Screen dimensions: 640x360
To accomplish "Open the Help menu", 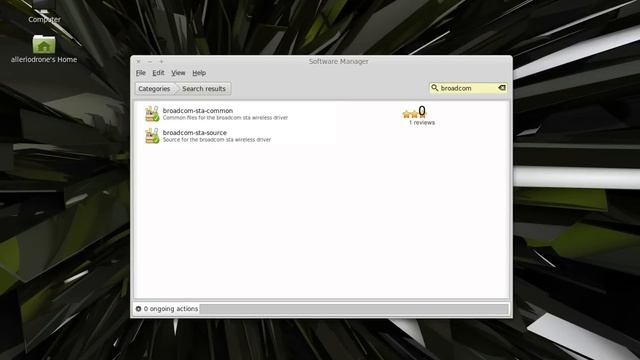I will tap(199, 73).
